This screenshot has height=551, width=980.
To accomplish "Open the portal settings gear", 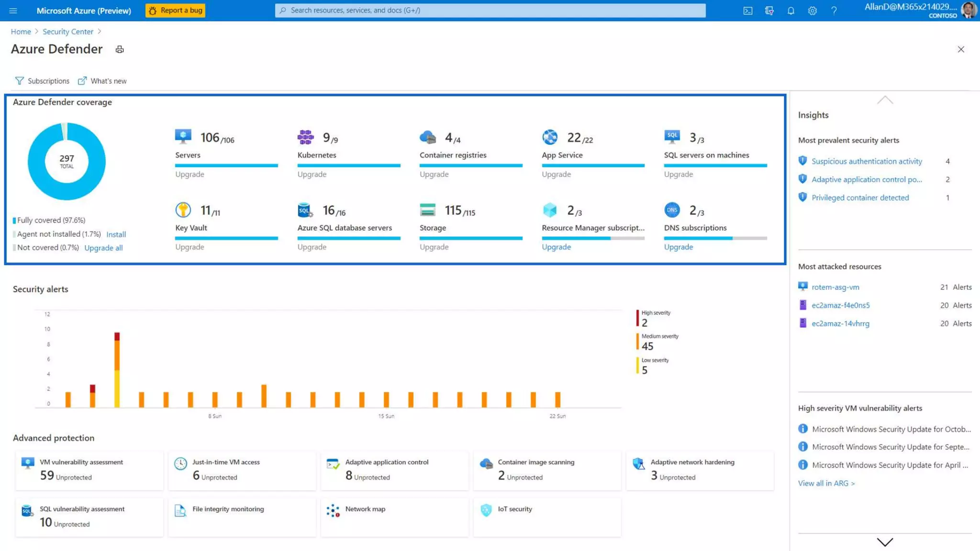I will (x=812, y=11).
